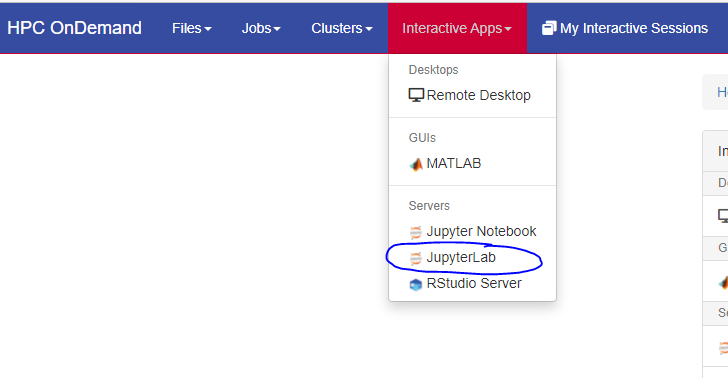Click the Jupyter Notebook logo icon
Viewport: 728px width, 378px height.
point(416,232)
